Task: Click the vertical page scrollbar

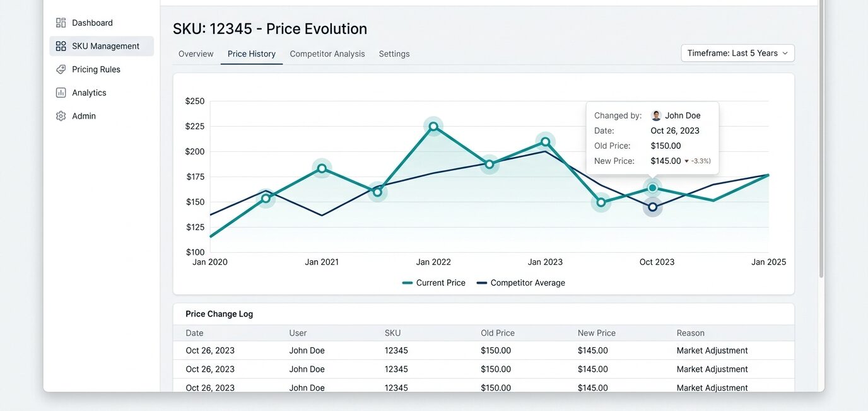Action: (x=821, y=139)
